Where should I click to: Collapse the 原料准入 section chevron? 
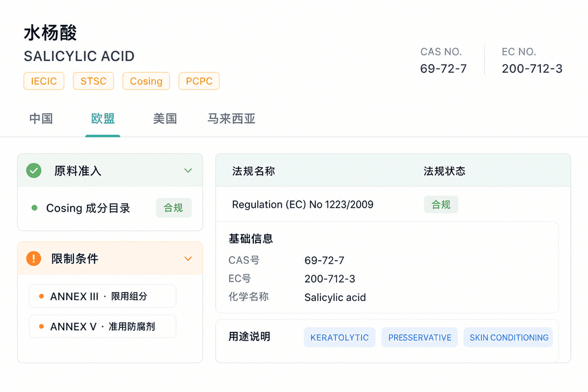[x=188, y=171]
